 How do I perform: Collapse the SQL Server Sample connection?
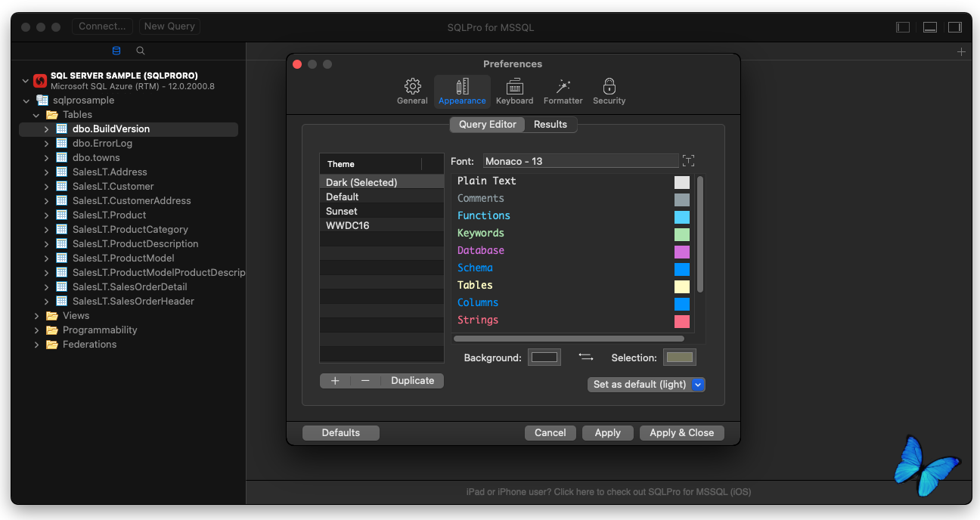26,80
